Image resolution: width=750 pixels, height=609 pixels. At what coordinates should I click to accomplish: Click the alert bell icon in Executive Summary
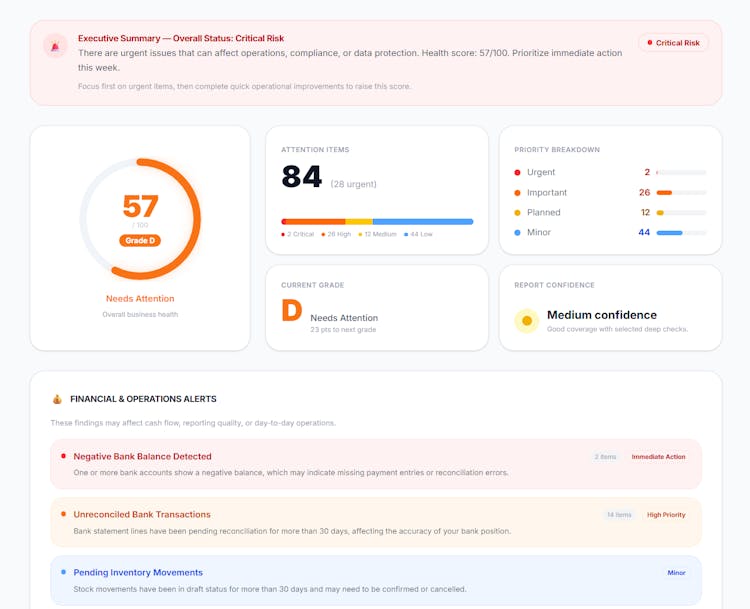click(55, 46)
